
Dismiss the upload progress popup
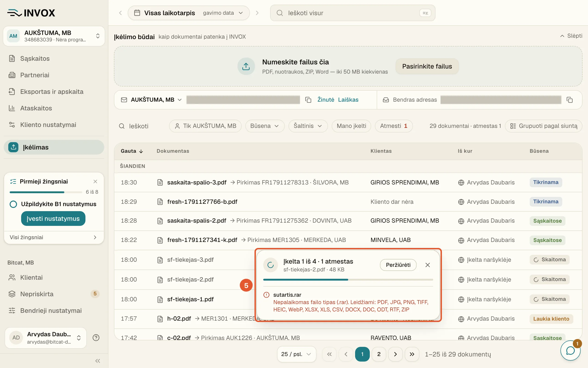(428, 265)
